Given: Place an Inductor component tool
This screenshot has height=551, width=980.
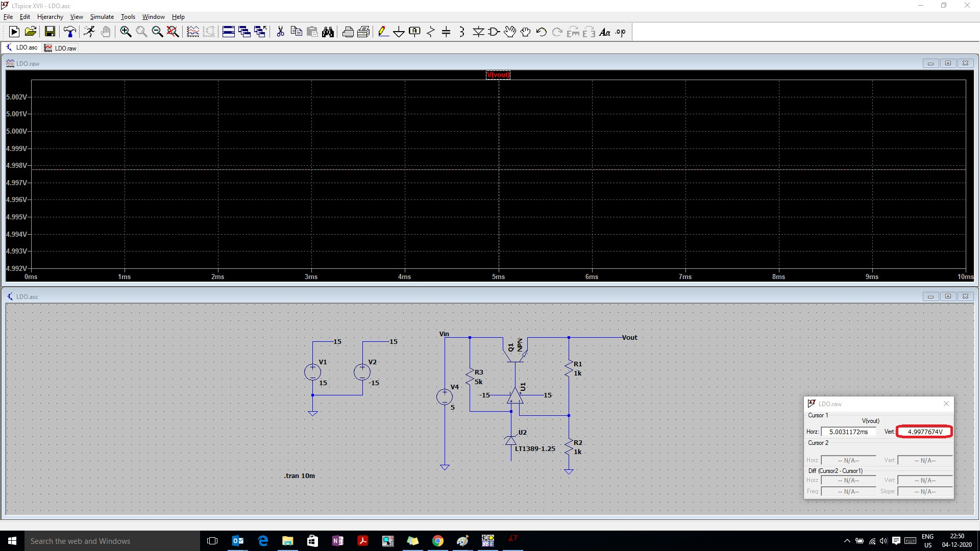Looking at the screenshot, I should pyautogui.click(x=462, y=32).
